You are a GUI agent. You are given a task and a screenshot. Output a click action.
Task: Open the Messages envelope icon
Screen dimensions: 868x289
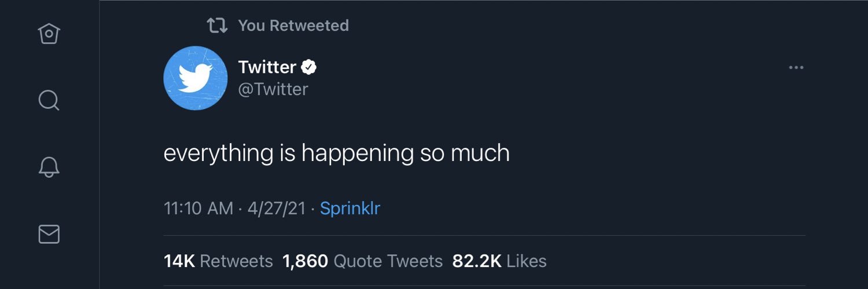click(x=49, y=234)
